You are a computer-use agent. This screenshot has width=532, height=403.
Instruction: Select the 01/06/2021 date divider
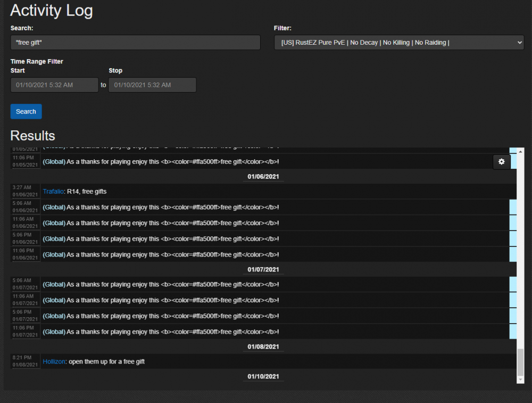pos(263,177)
